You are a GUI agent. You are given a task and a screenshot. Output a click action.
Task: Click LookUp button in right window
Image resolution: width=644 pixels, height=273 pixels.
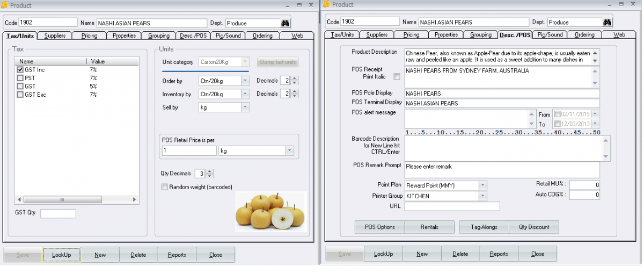(383, 254)
